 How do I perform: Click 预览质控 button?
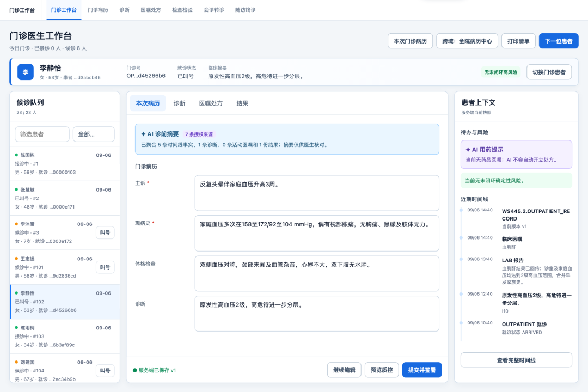(382, 370)
